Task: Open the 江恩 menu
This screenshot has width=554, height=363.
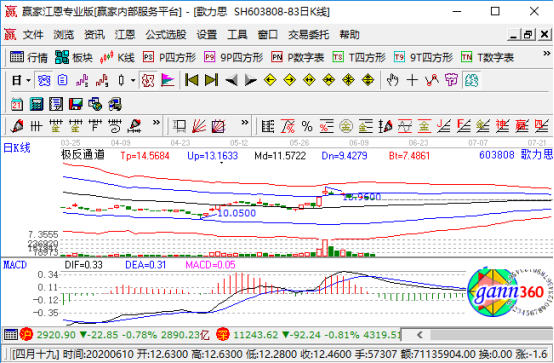Action: point(125,35)
